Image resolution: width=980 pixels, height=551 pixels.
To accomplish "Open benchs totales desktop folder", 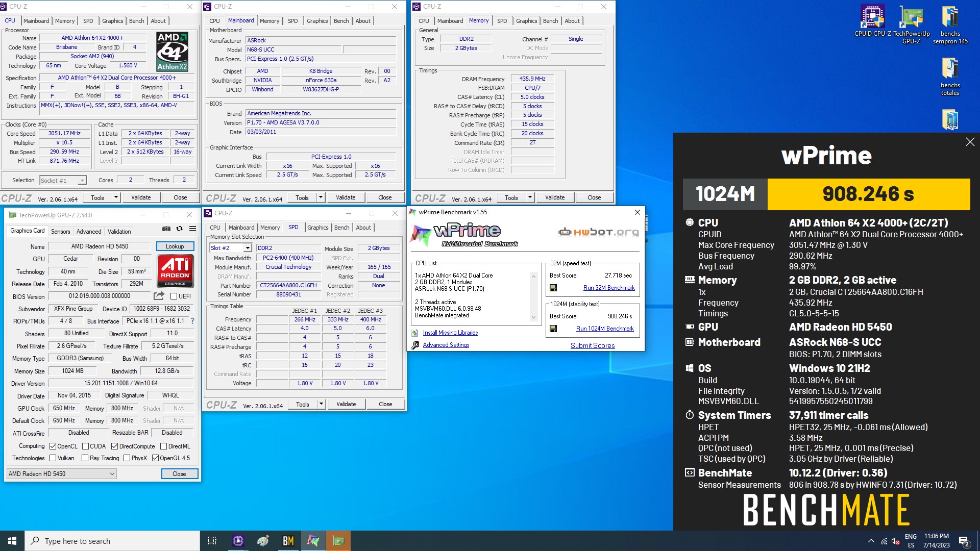I will click(x=950, y=77).
